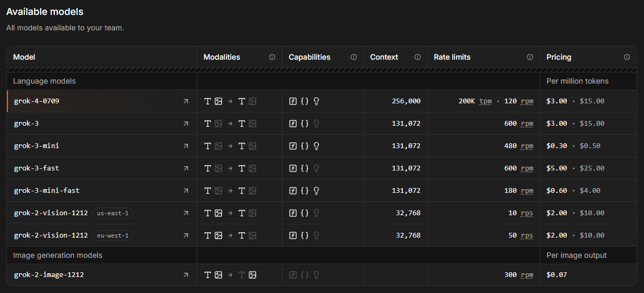Click the Rate limits info icon
Viewport: 644px width, 293px height.
pyautogui.click(x=530, y=57)
